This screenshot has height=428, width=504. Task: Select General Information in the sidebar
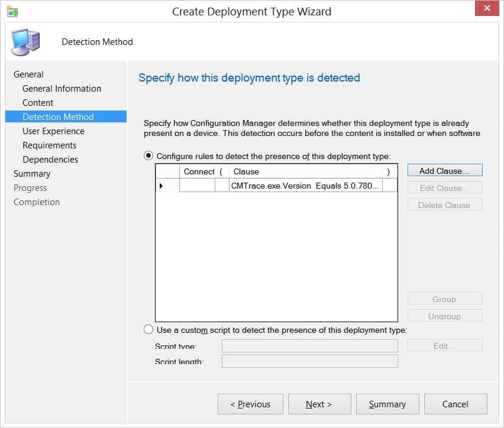[x=62, y=88]
